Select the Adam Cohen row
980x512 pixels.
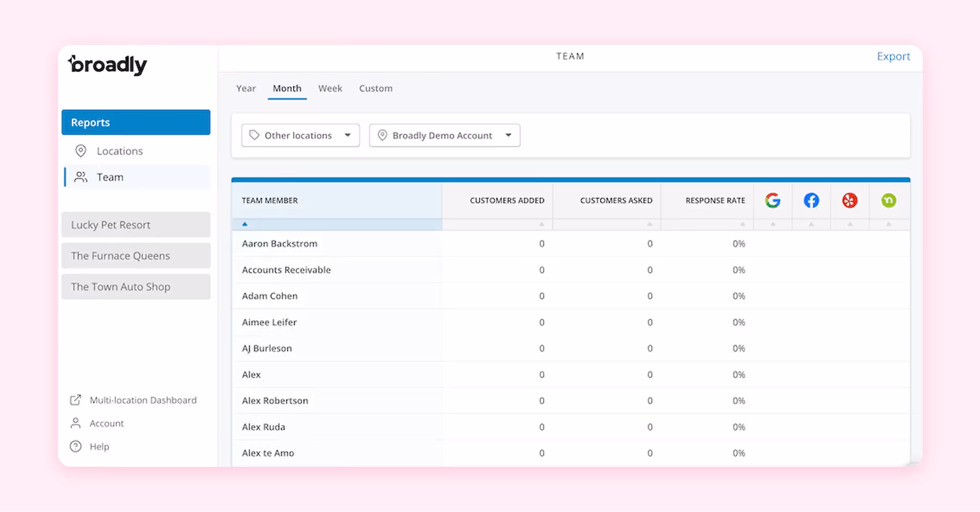(571, 296)
